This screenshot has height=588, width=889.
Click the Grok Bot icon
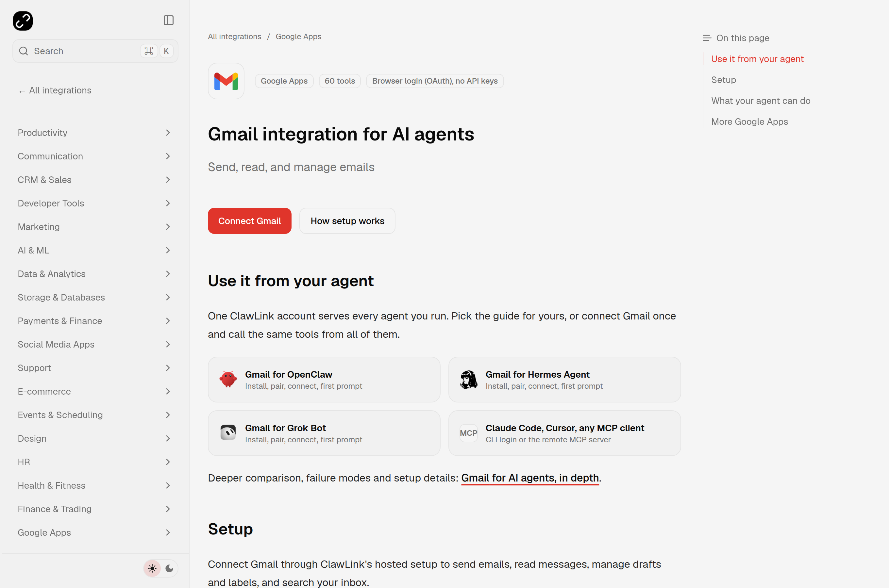point(228,433)
